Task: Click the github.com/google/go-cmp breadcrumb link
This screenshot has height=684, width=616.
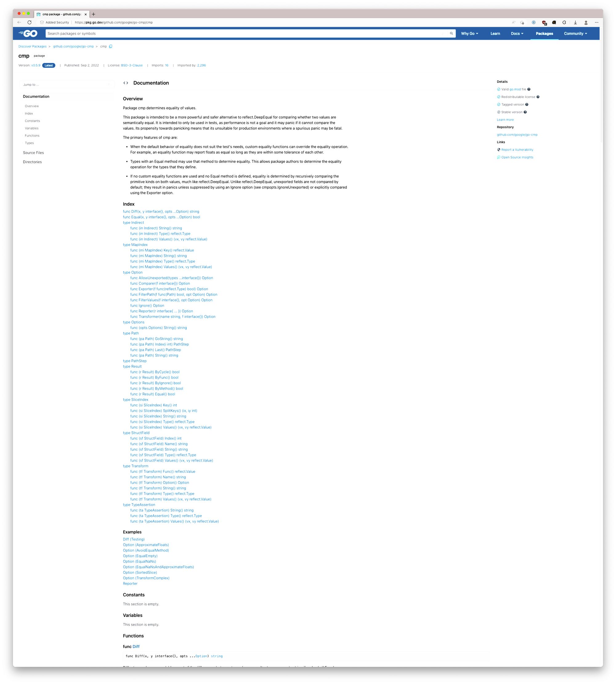Action: pyautogui.click(x=73, y=47)
